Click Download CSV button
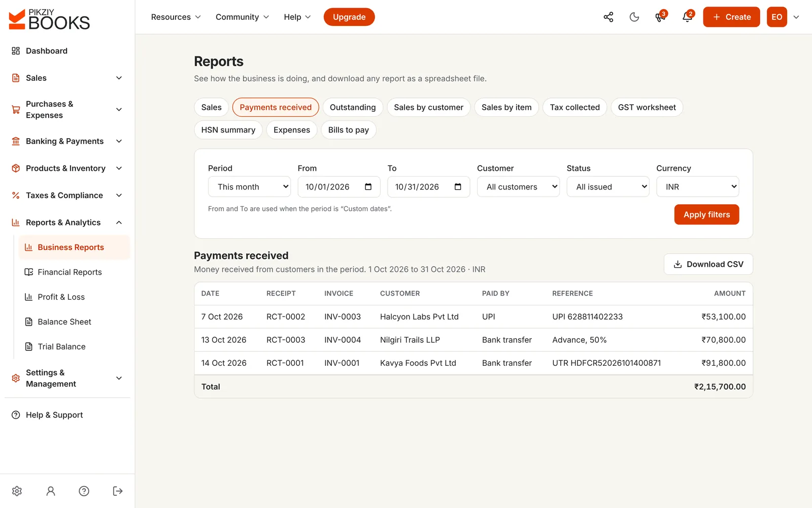Viewport: 812px width, 508px height. [x=708, y=264]
